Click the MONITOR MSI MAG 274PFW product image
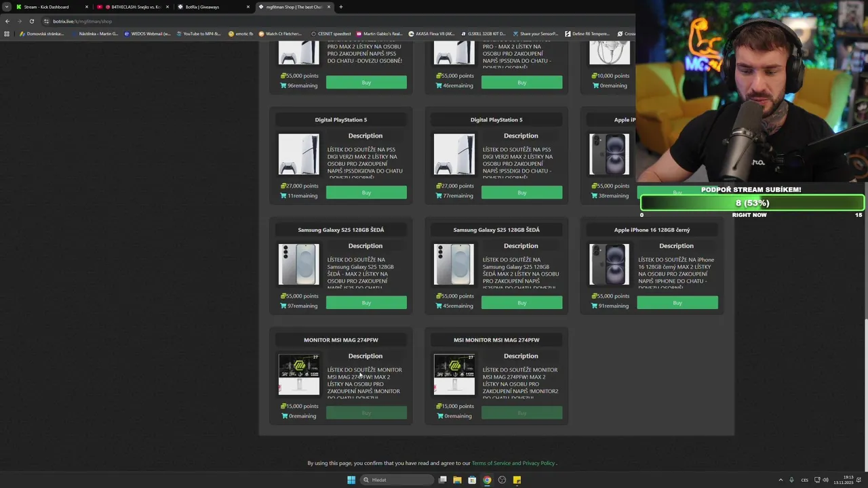The width and height of the screenshot is (868, 488). [298, 374]
